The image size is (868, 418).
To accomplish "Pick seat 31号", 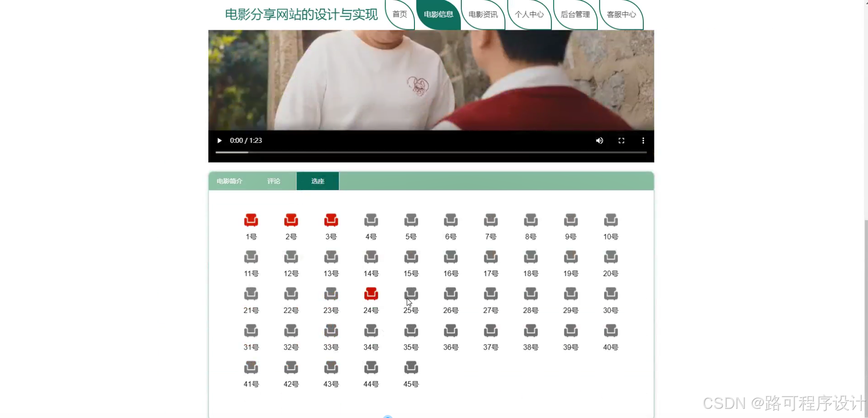I will (251, 330).
